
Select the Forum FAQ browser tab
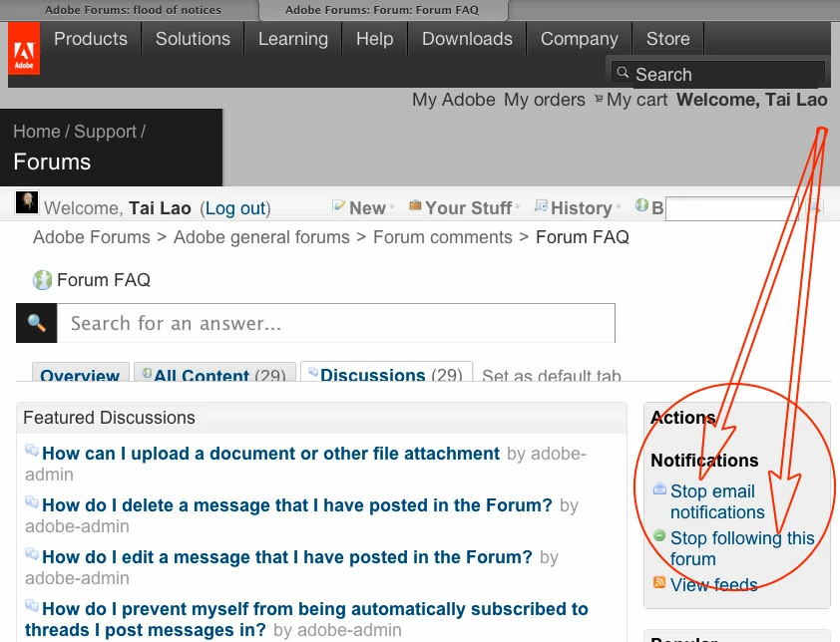click(382, 10)
